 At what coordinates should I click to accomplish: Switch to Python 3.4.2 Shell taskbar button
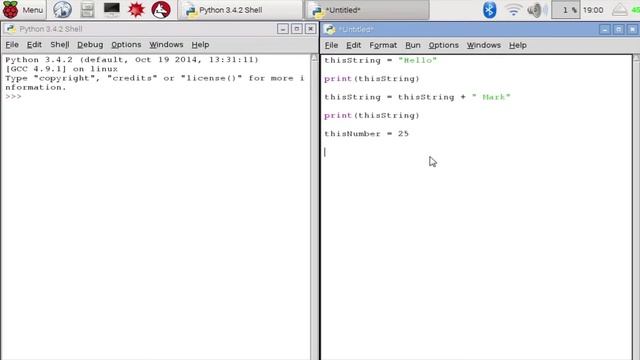240,10
